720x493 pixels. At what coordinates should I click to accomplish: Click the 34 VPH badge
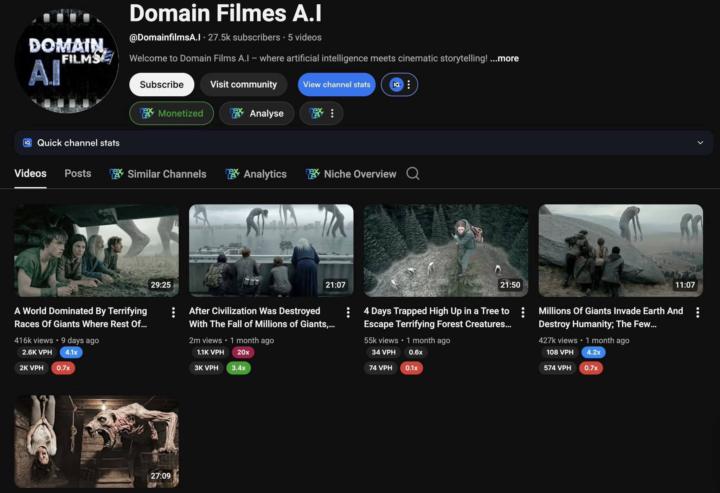383,353
